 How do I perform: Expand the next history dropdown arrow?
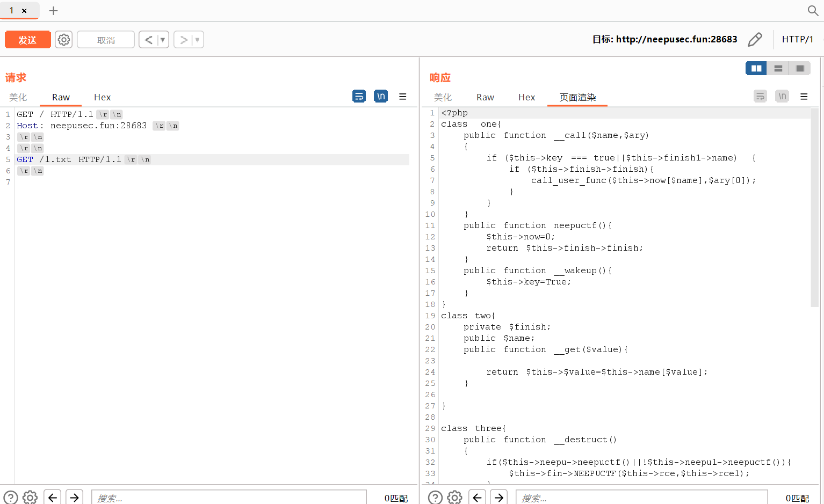(x=198, y=40)
